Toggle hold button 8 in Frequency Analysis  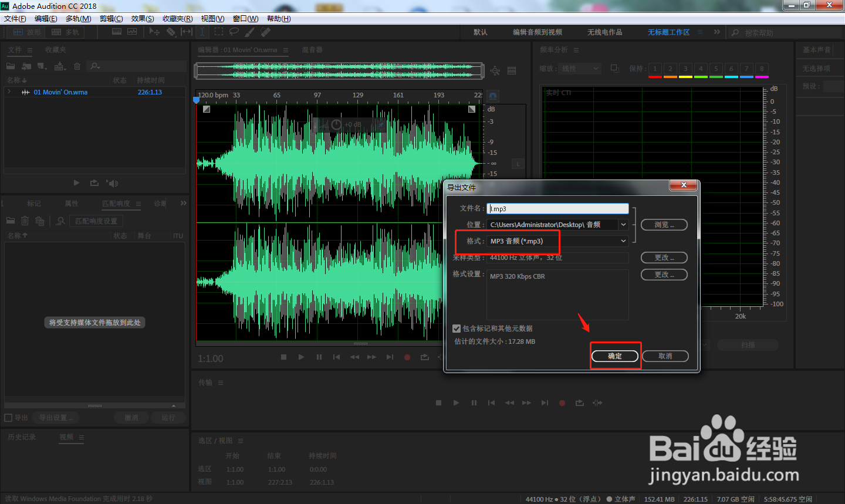click(x=762, y=69)
